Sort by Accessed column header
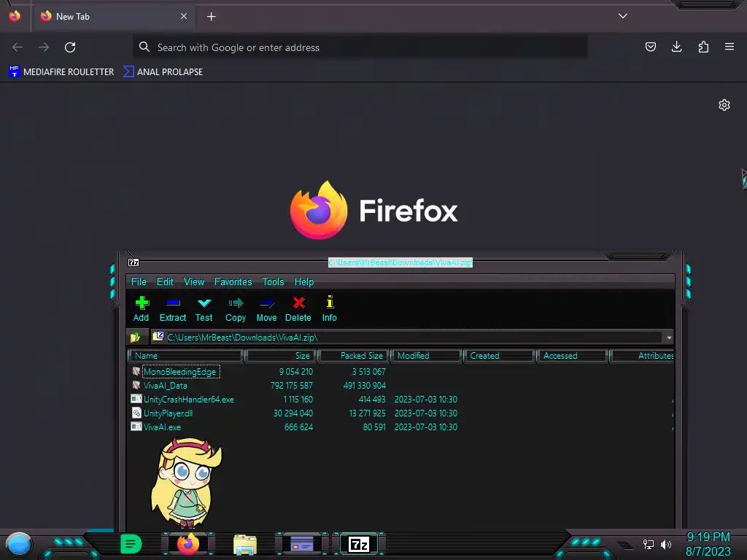Viewport: 747px width, 560px height. (573, 356)
